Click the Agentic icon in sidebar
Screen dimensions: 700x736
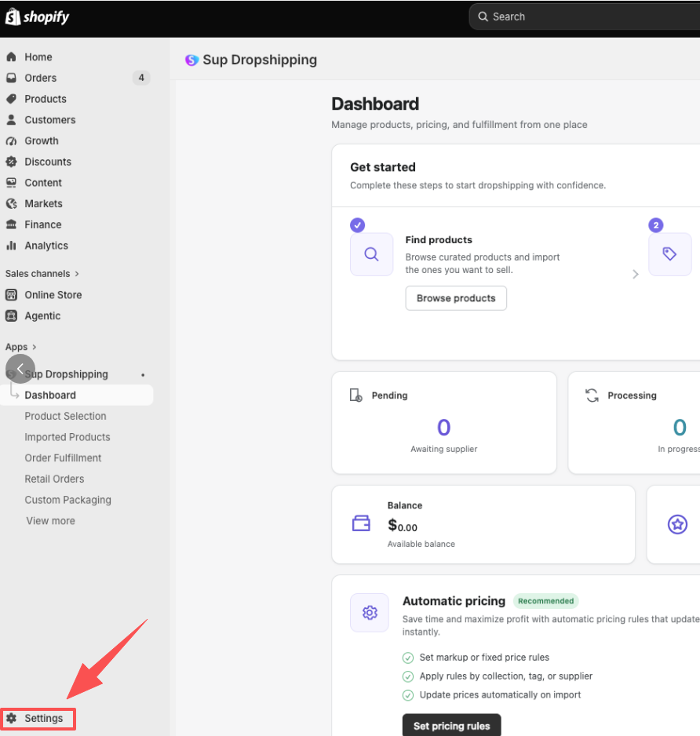tap(11, 316)
